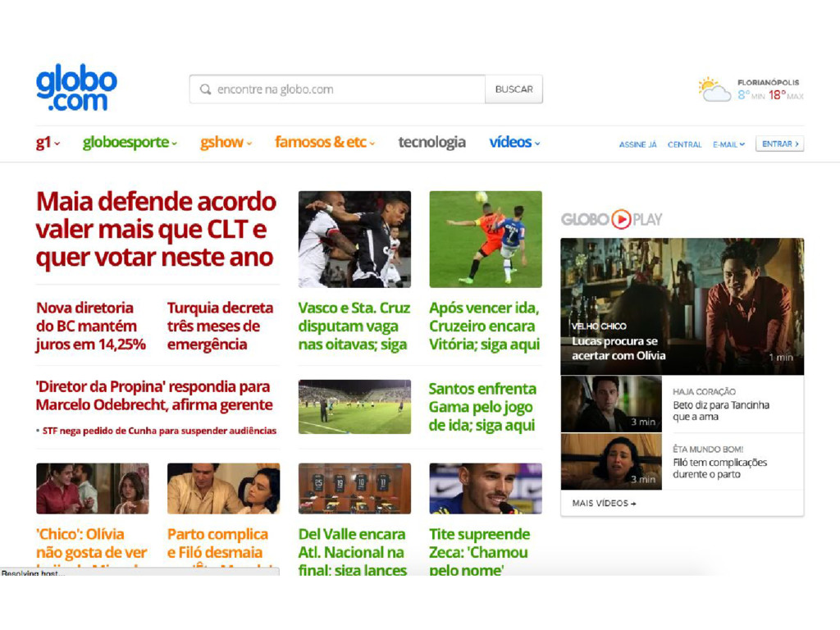Viewport: 840px width, 630px height.
Task: Click the Tite and Zeca story thumbnail
Action: pos(486,489)
